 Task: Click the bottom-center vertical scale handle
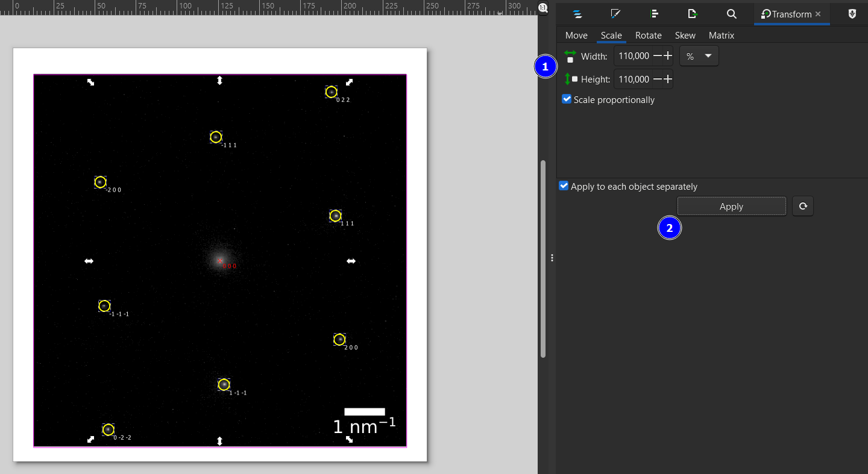pyautogui.click(x=219, y=441)
